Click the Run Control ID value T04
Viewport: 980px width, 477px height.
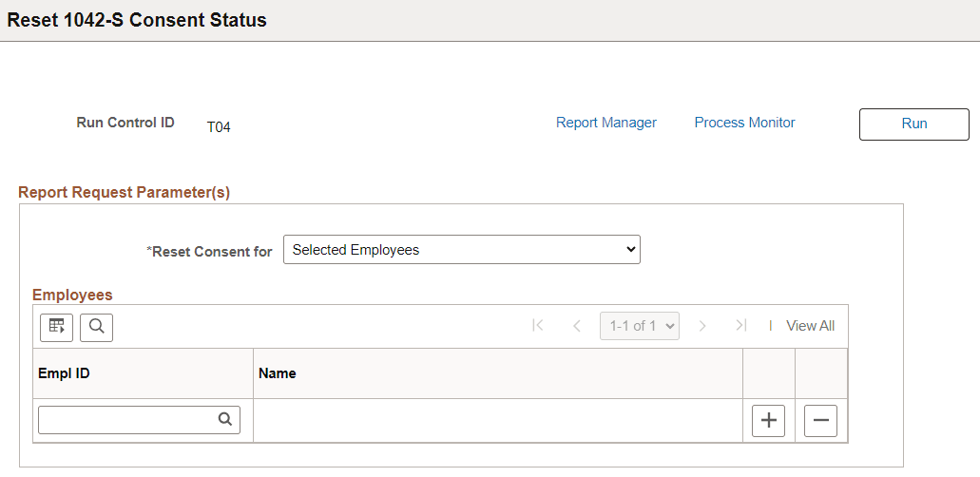219,127
